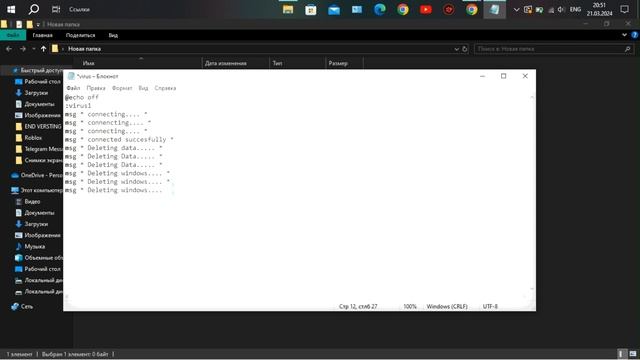Open the address bar history dropdown
The image size is (640, 360).
457,49
